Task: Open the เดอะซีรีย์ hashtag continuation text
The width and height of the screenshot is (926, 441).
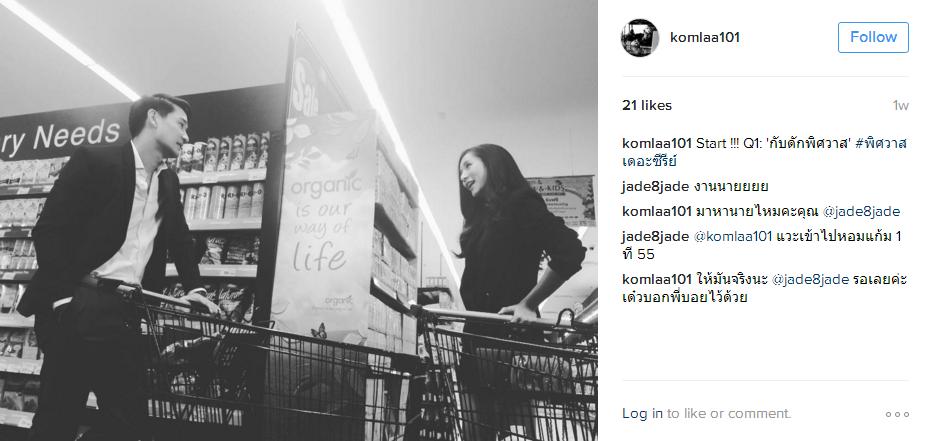Action: [x=649, y=161]
